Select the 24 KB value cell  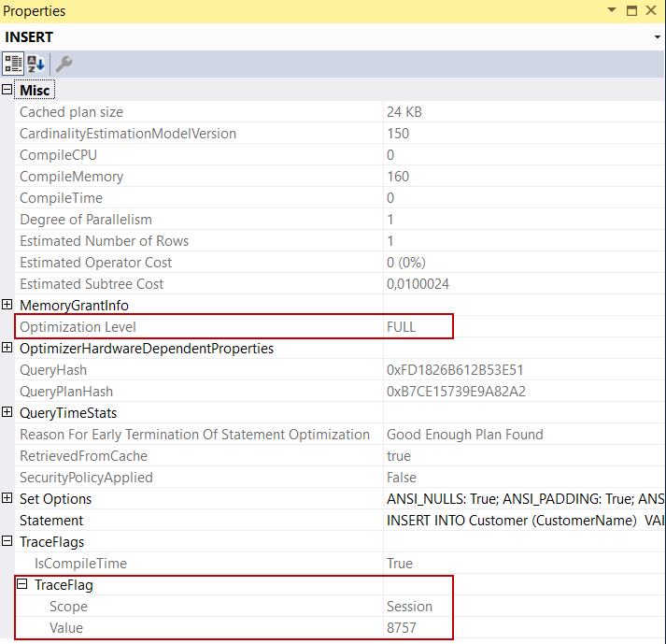(404, 112)
